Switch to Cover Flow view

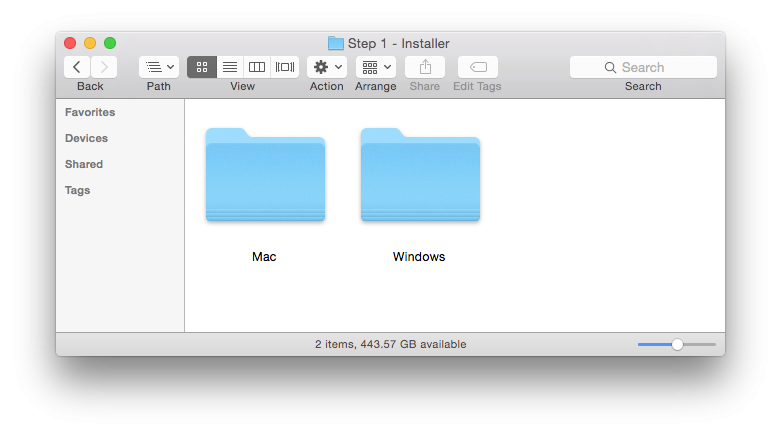click(285, 67)
